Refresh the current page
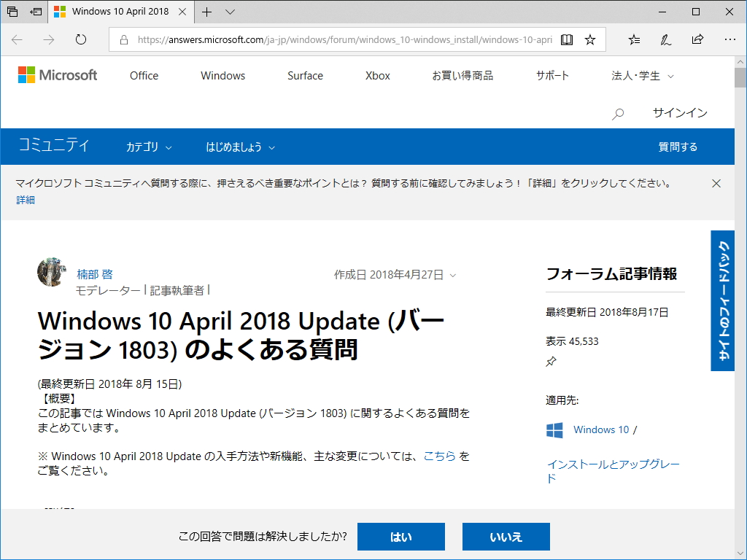This screenshot has width=747, height=560. click(80, 39)
